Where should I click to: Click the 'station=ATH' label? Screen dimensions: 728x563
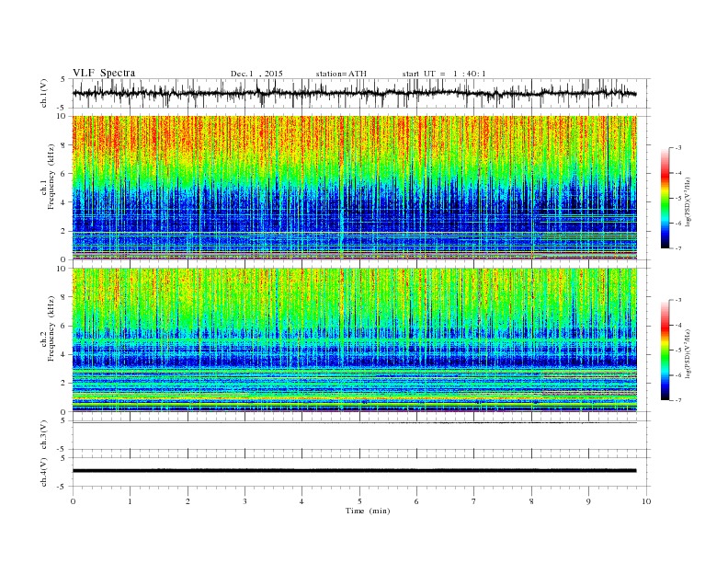[x=341, y=74]
